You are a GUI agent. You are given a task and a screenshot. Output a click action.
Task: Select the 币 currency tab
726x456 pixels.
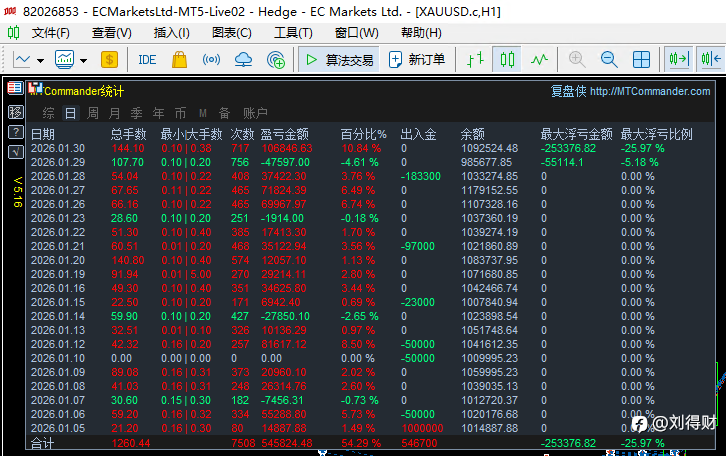[x=181, y=113]
